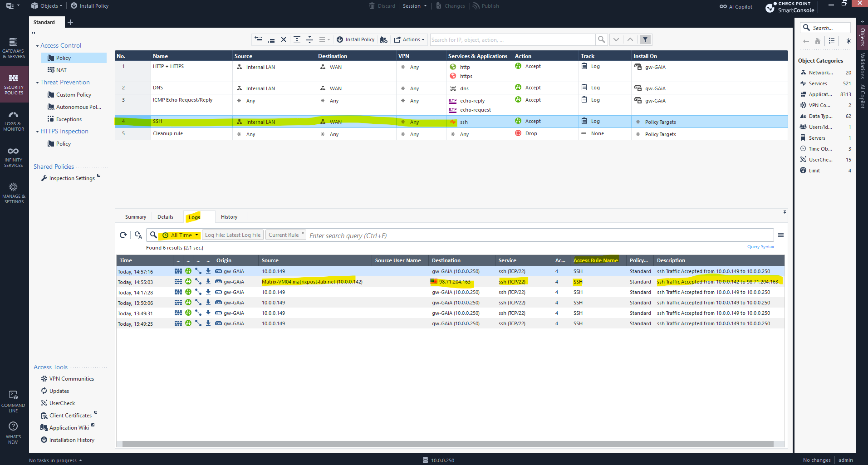Screen dimensions: 868x465
Task: Switch to the Logs tab
Action: tap(194, 217)
